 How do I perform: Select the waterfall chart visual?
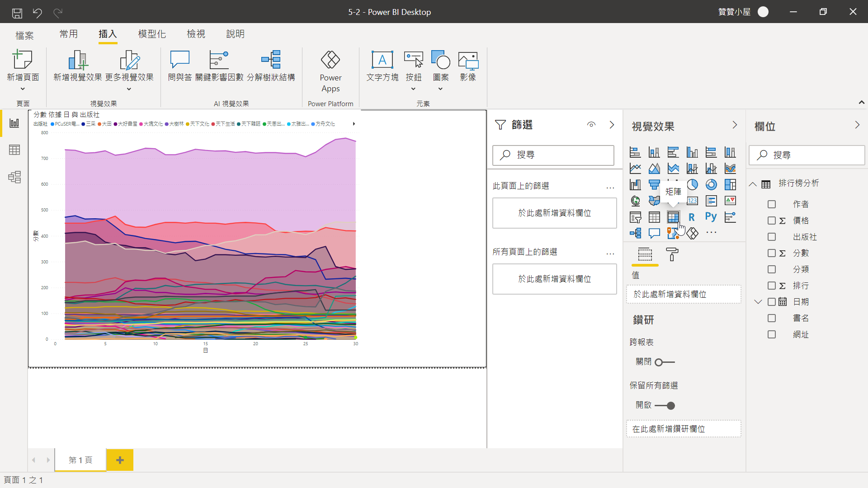[635, 184]
